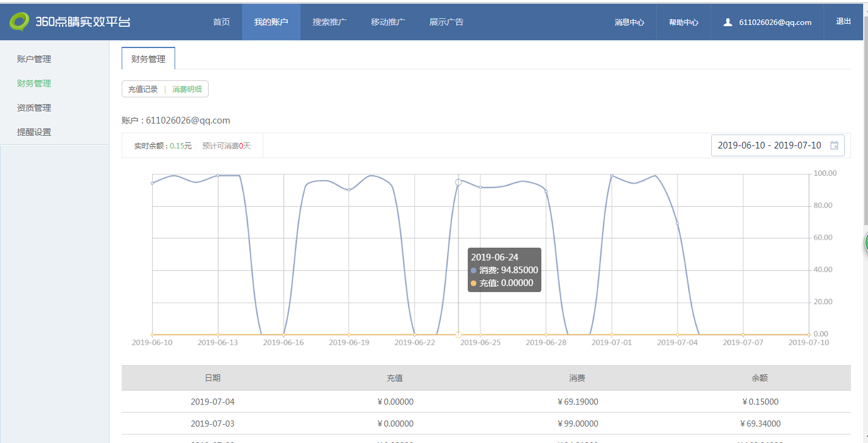Click 退出 to log out

pyautogui.click(x=844, y=21)
